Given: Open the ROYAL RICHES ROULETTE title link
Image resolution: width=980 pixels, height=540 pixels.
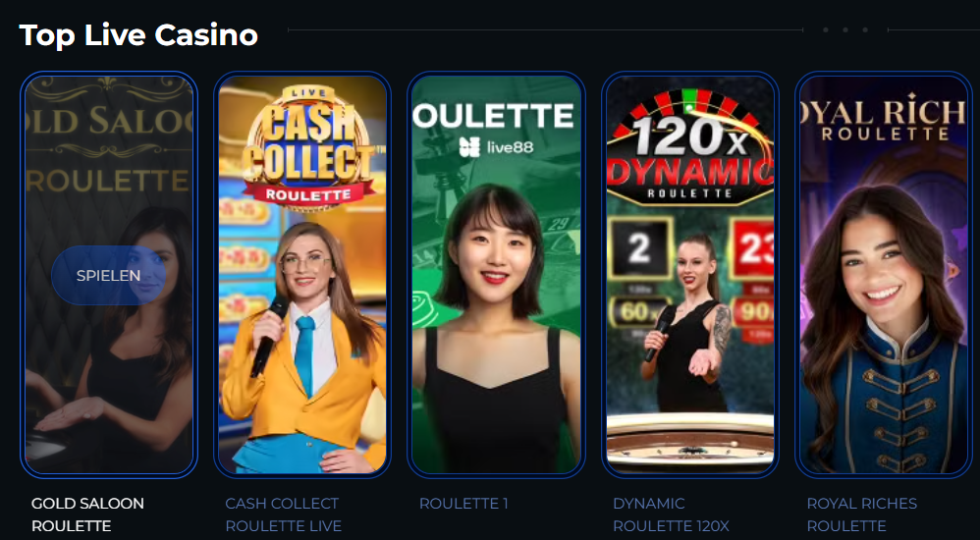Looking at the screenshot, I should [862, 514].
